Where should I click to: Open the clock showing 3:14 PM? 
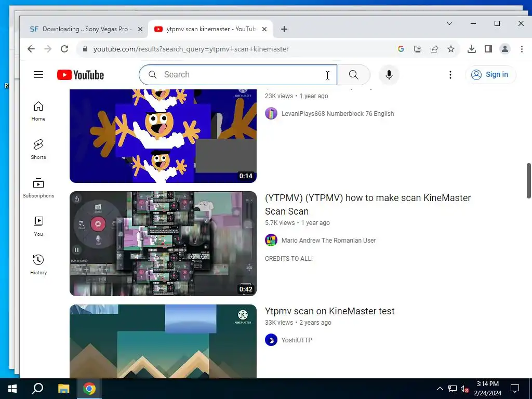pyautogui.click(x=487, y=389)
